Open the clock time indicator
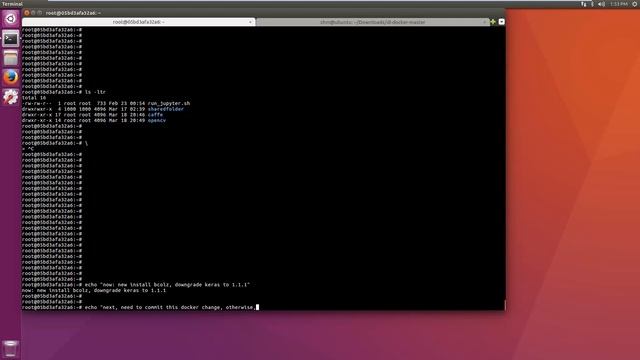640x360 pixels. (619, 4)
